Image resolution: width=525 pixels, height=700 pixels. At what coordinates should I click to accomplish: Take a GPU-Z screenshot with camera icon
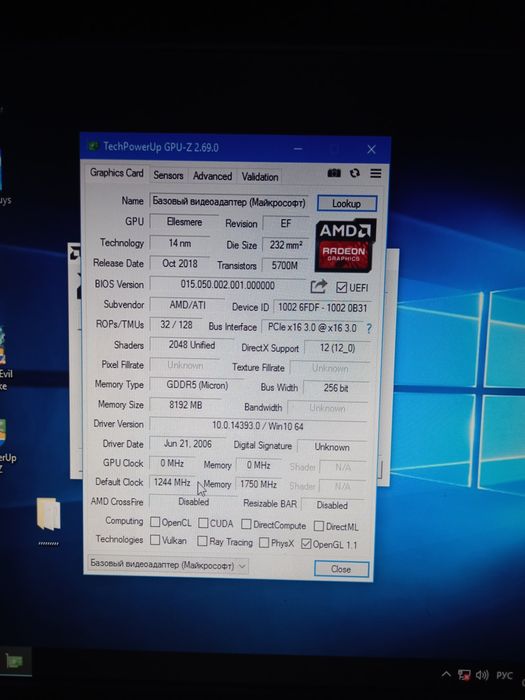pyautogui.click(x=334, y=173)
